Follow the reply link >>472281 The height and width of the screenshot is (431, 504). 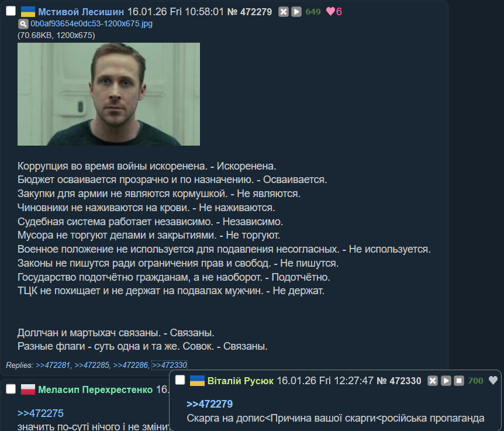pos(53,365)
